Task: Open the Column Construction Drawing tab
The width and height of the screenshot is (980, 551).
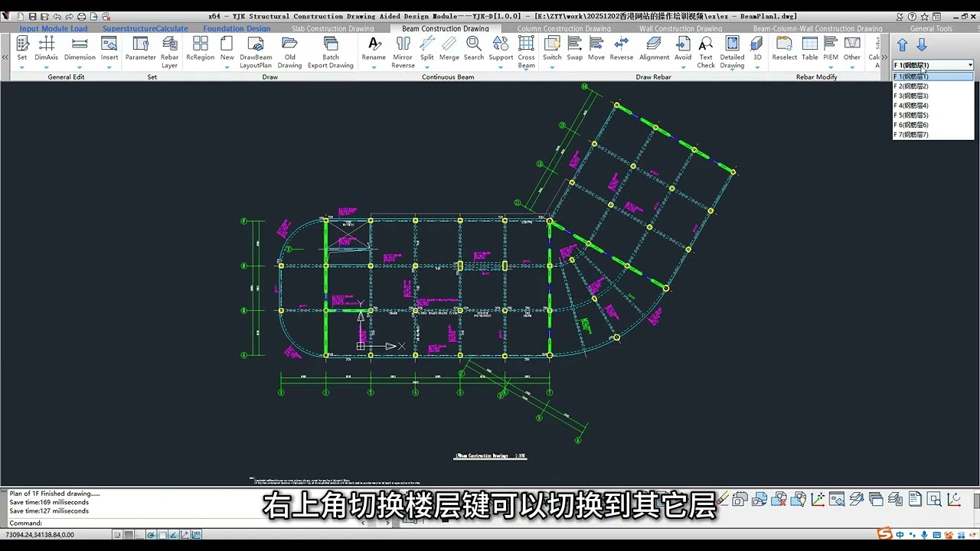Action: [x=564, y=28]
